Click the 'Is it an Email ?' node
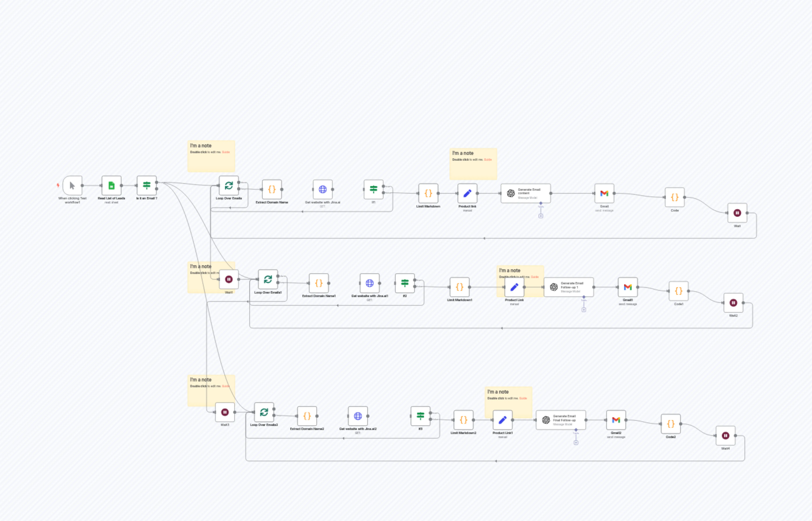Screen dimensions: 812x521 tap(147, 185)
